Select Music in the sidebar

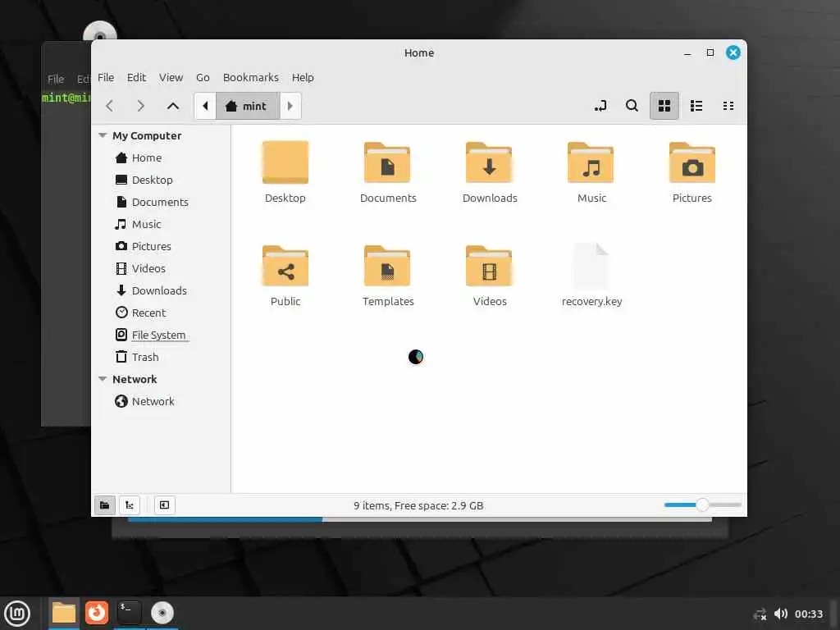146,224
